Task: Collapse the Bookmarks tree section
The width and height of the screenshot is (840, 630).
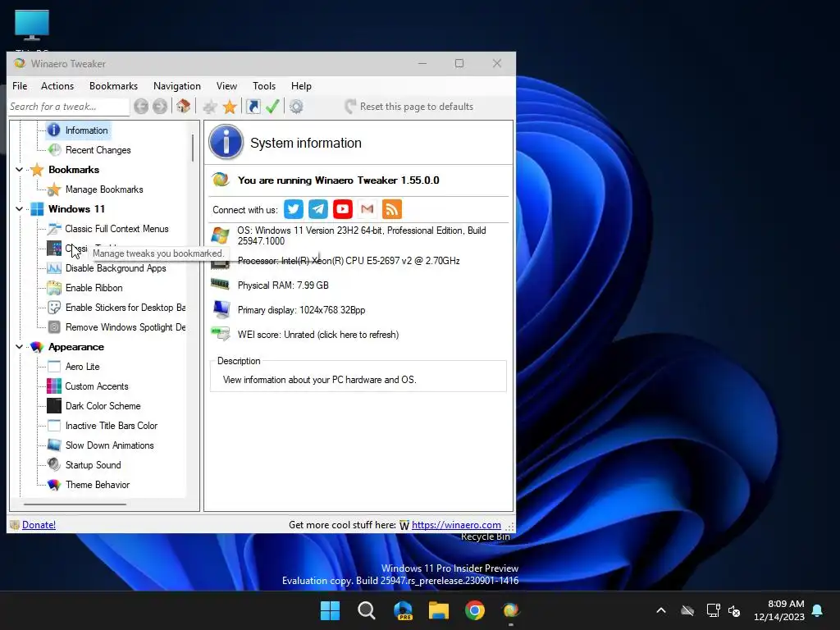Action: pos(20,169)
